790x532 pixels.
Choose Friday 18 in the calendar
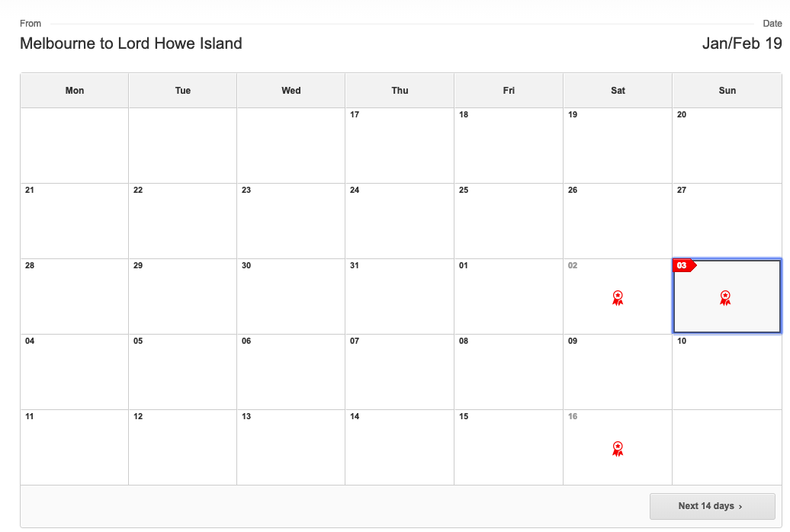[x=509, y=146]
